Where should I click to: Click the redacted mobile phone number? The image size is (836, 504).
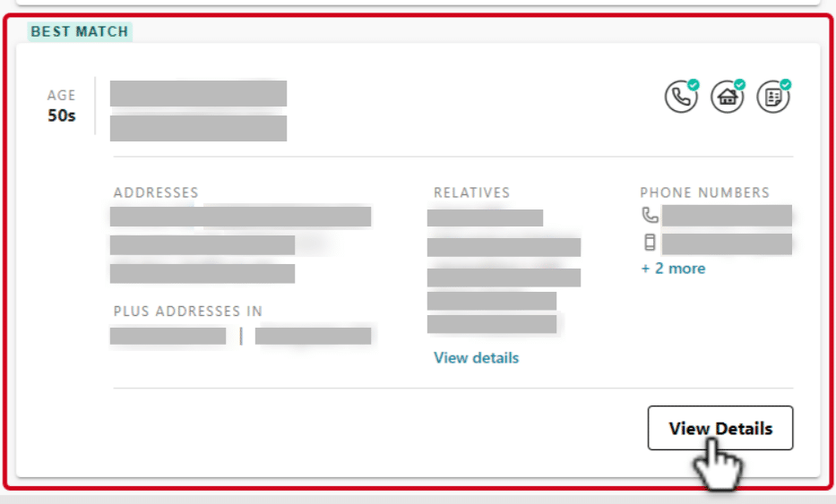click(x=727, y=244)
